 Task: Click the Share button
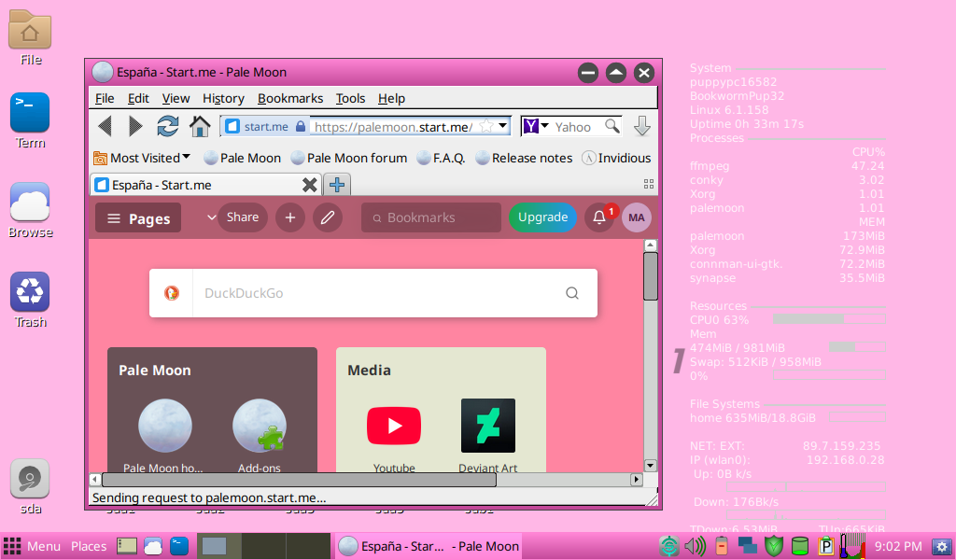243,217
